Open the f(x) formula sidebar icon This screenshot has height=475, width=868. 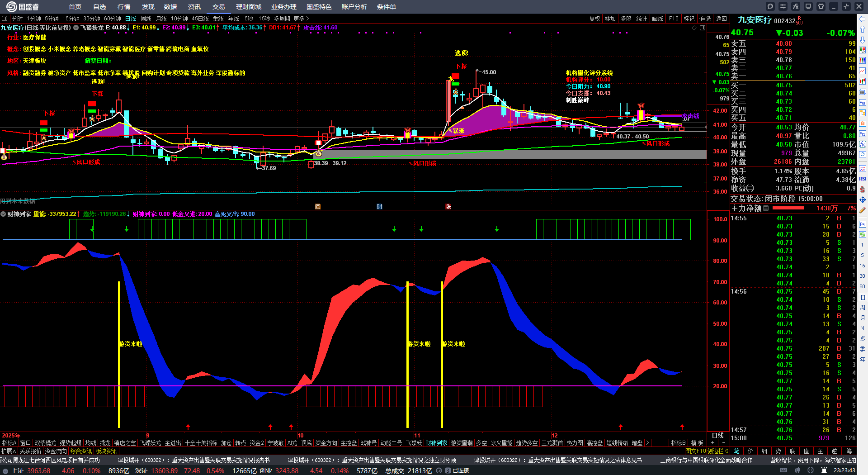(863, 144)
